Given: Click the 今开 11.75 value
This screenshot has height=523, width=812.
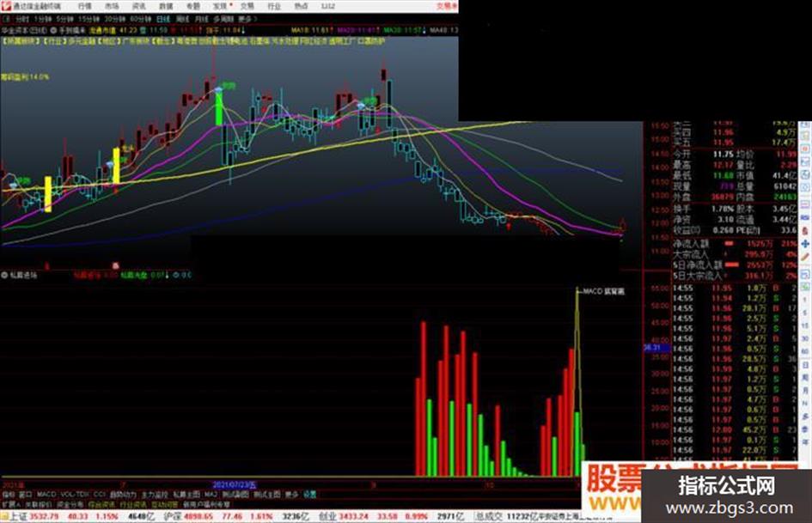Looking at the screenshot, I should click(x=723, y=155).
